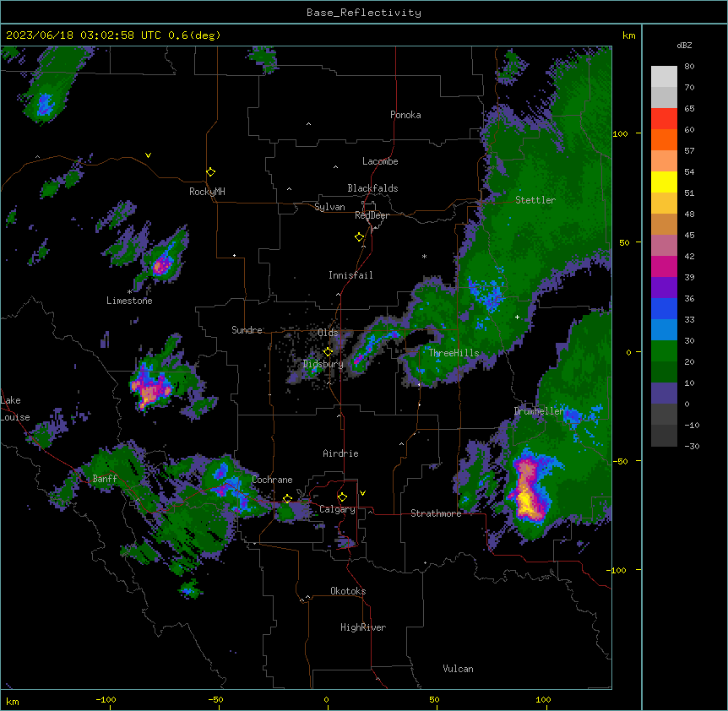The width and height of the screenshot is (728, 711).
Task: Select the white plus marker northeast of ThreeHills
Action: point(517,317)
